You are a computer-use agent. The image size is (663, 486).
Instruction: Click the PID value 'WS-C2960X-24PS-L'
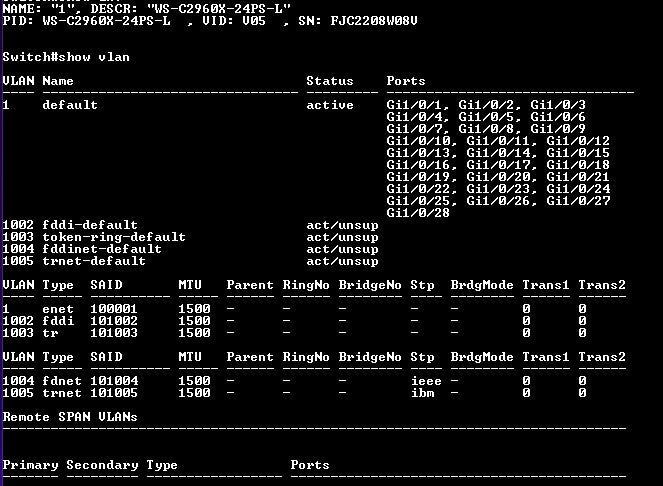point(107,21)
